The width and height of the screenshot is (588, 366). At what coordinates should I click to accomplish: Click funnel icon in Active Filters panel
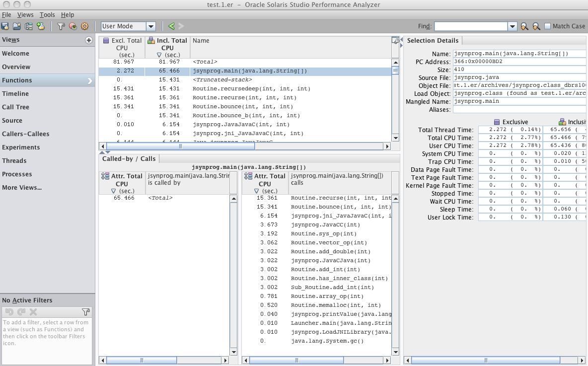(x=86, y=312)
